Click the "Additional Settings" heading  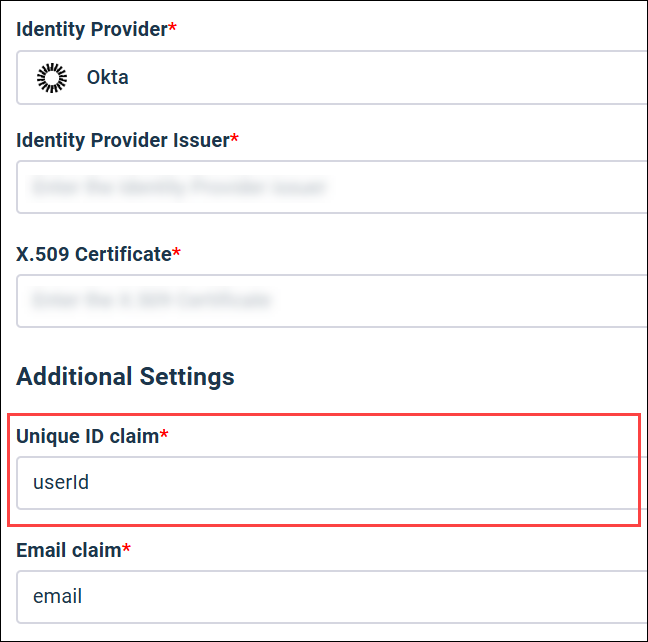[x=125, y=377]
